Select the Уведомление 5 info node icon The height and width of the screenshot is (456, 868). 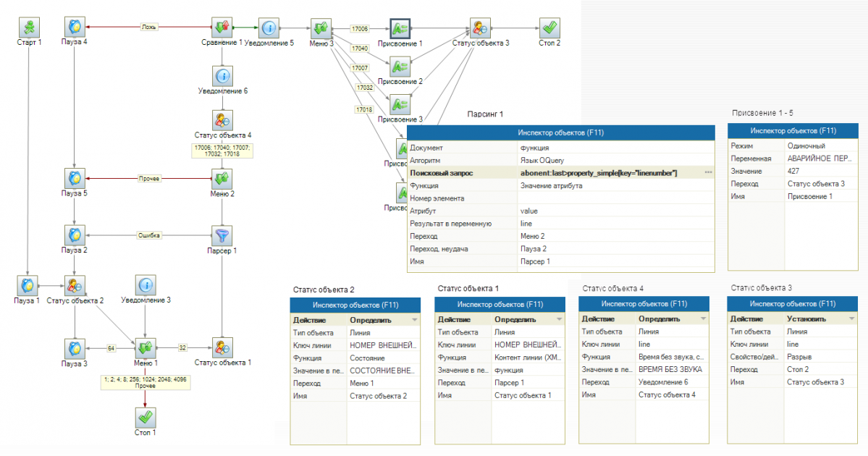pyautogui.click(x=269, y=28)
